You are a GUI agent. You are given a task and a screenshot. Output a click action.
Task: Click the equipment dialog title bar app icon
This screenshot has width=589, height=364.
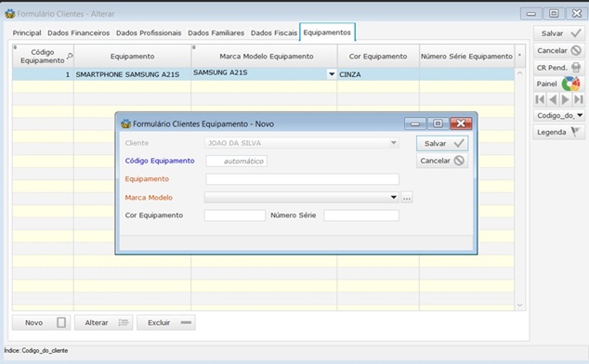coord(125,123)
